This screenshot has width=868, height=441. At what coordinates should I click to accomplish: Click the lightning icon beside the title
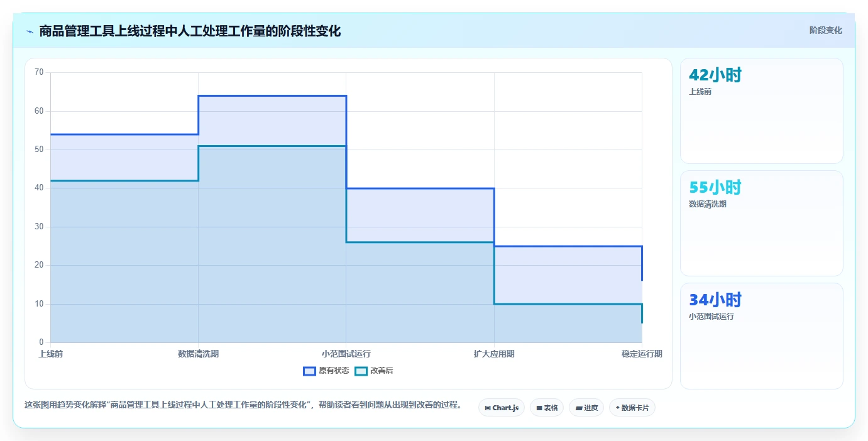[x=30, y=31]
